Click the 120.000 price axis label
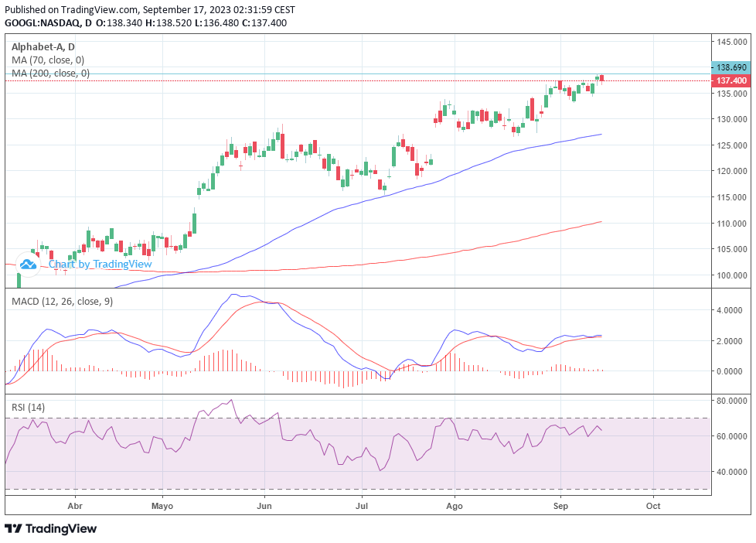Viewport: 756px width, 543px height. click(731, 171)
